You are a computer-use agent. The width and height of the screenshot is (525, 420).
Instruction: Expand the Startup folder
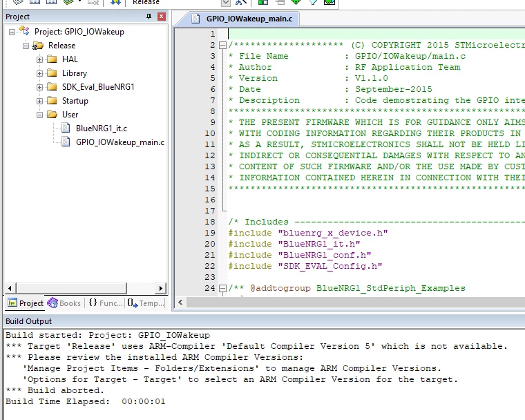39,101
